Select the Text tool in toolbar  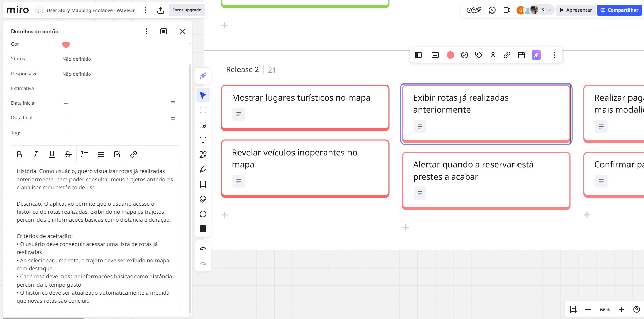coord(203,140)
